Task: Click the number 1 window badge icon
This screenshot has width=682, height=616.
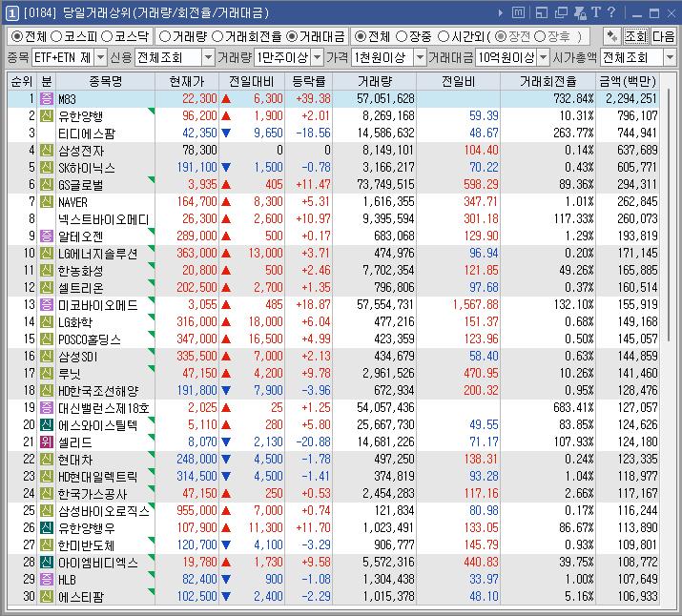Action: (x=11, y=13)
